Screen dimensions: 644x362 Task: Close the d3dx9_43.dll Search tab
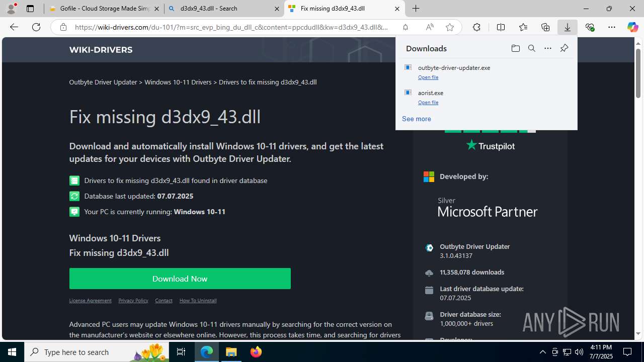[277, 9]
